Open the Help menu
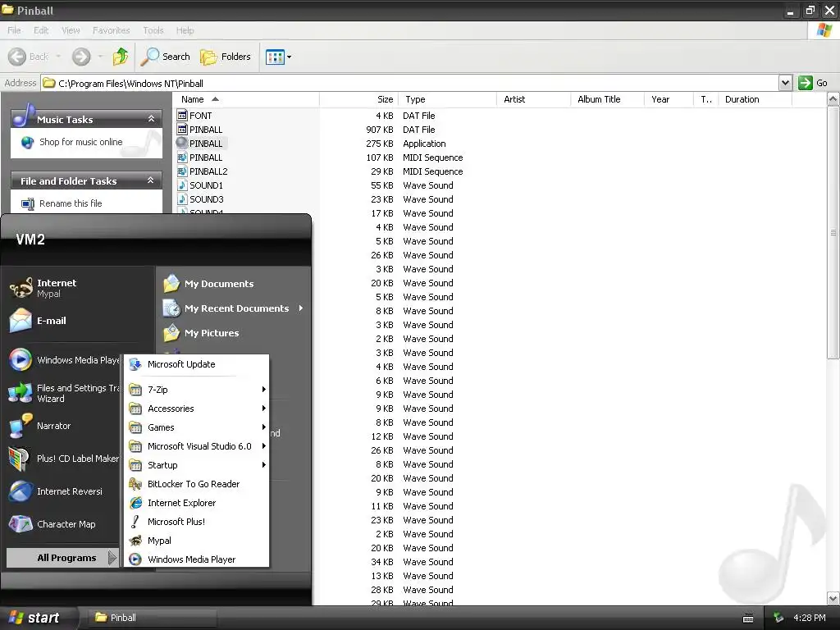Image resolution: width=840 pixels, height=630 pixels. [x=185, y=30]
